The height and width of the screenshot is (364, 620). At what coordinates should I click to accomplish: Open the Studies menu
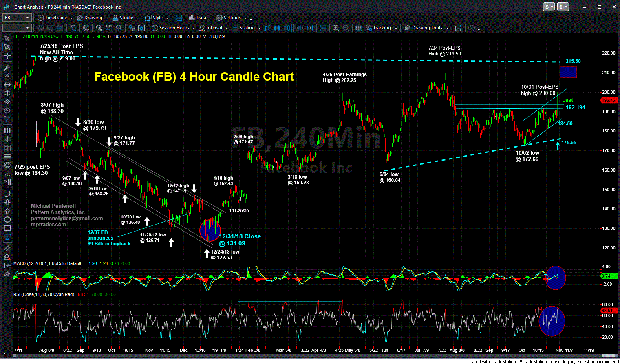(124, 18)
